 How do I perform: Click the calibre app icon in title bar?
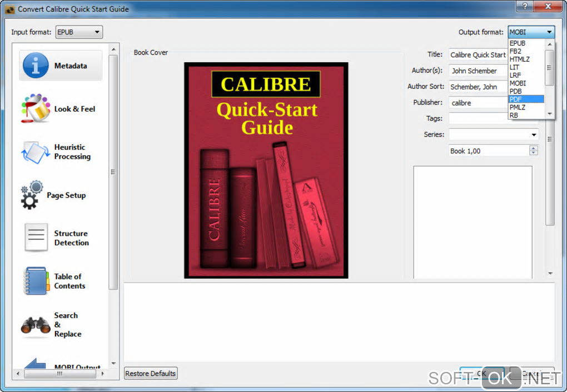(x=10, y=9)
